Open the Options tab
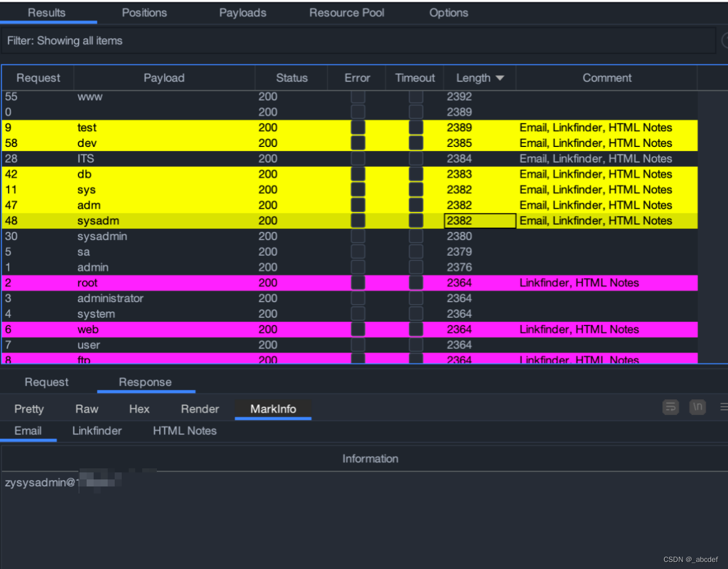 449,13
